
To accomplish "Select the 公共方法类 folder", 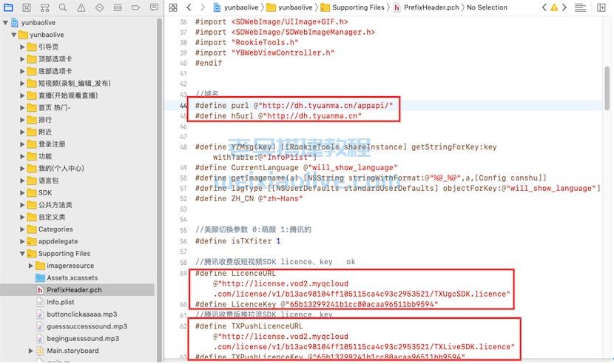I will (x=50, y=205).
